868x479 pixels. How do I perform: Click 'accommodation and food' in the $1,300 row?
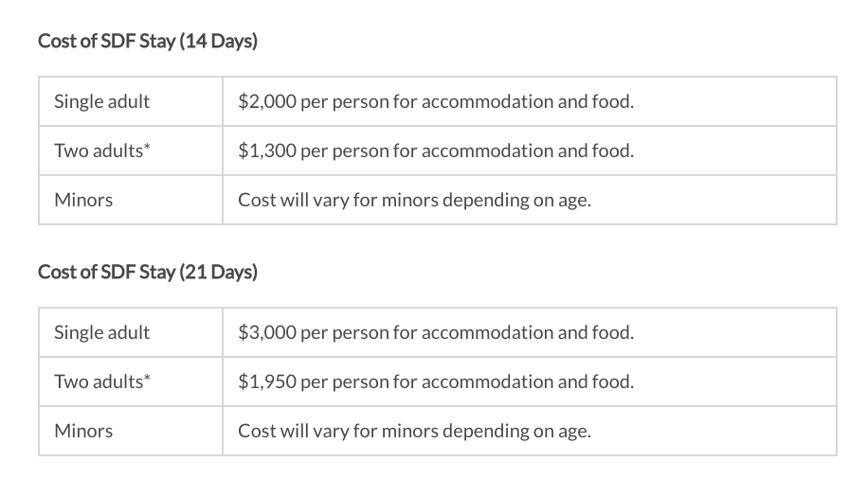[526, 151]
